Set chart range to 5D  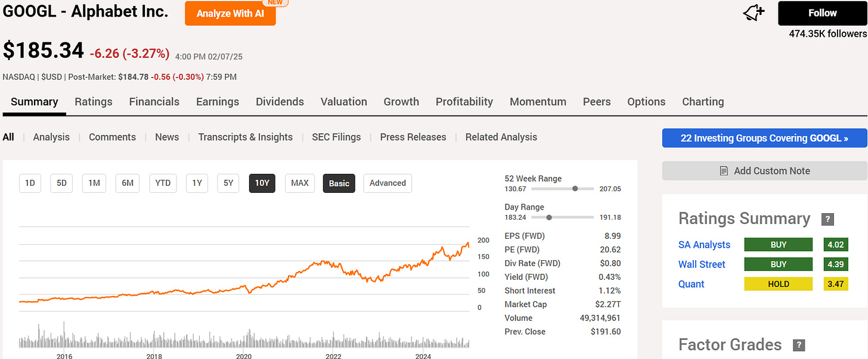pos(61,183)
